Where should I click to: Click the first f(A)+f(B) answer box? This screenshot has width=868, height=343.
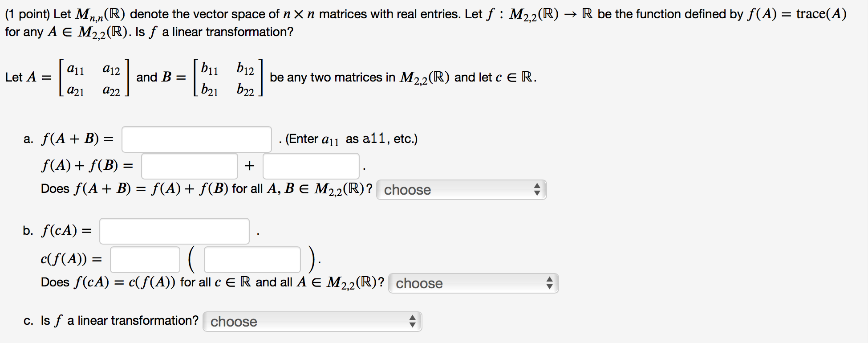(x=189, y=166)
